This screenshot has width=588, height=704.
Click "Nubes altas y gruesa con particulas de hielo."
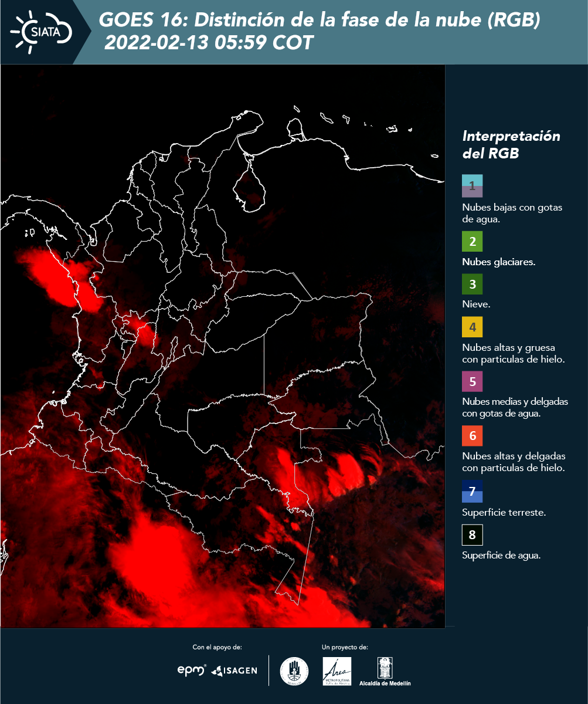coord(513,353)
